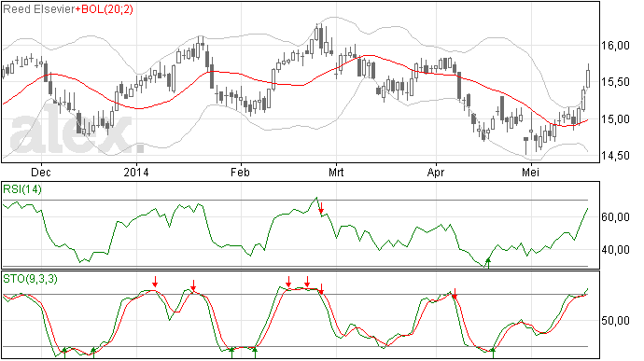Click the stochastic 50,00 axis value

pyautogui.click(x=615, y=320)
